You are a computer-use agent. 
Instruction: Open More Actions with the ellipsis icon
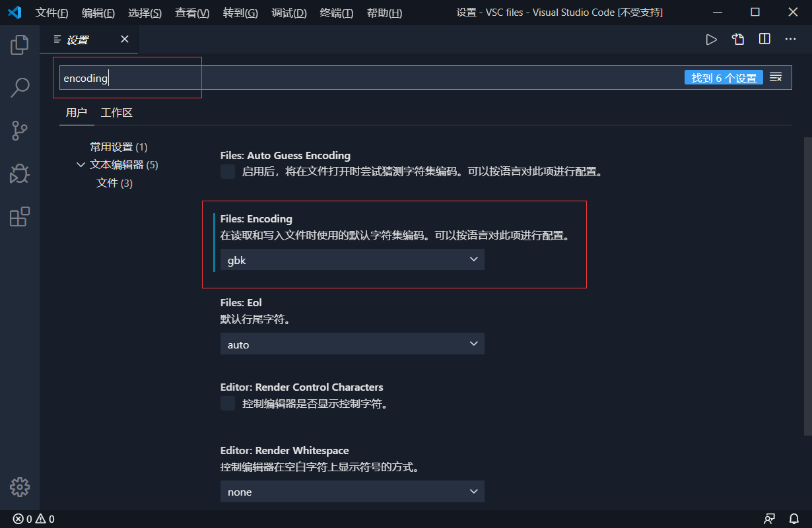tap(790, 39)
